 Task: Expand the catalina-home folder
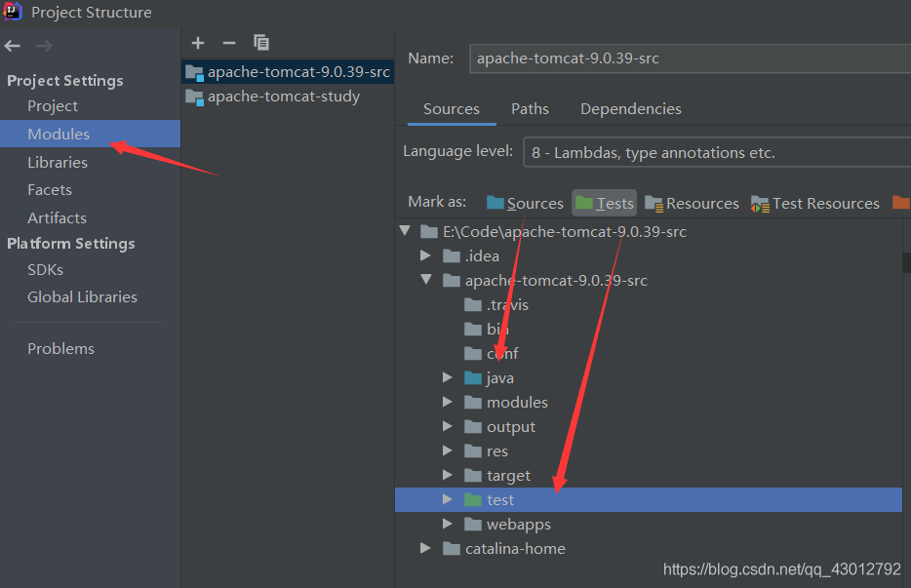tap(426, 548)
